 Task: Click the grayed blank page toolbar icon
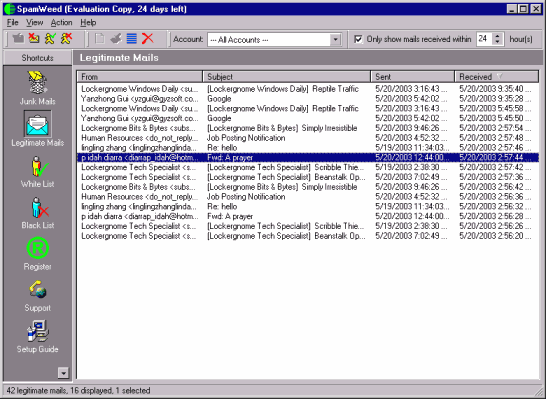(100, 38)
